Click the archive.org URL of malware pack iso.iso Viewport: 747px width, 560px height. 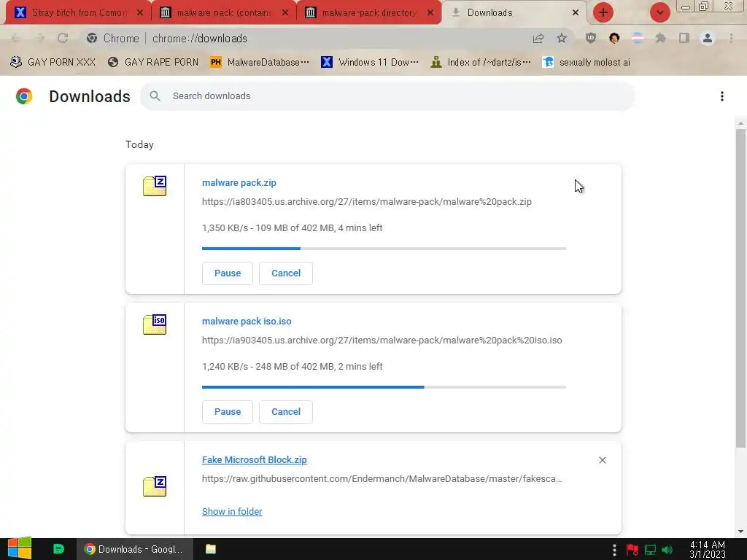[x=382, y=341]
